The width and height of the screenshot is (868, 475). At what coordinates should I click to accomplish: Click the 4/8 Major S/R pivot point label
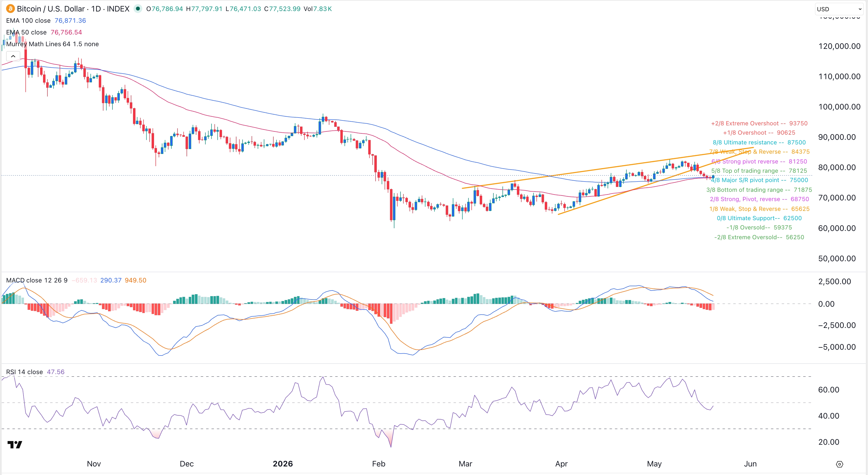click(759, 180)
